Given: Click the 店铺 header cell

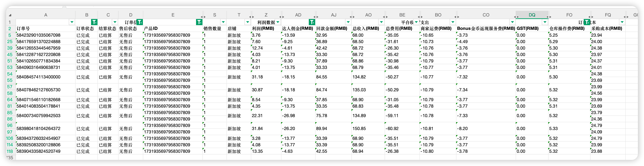Looking at the screenshot, I should point(239,29).
